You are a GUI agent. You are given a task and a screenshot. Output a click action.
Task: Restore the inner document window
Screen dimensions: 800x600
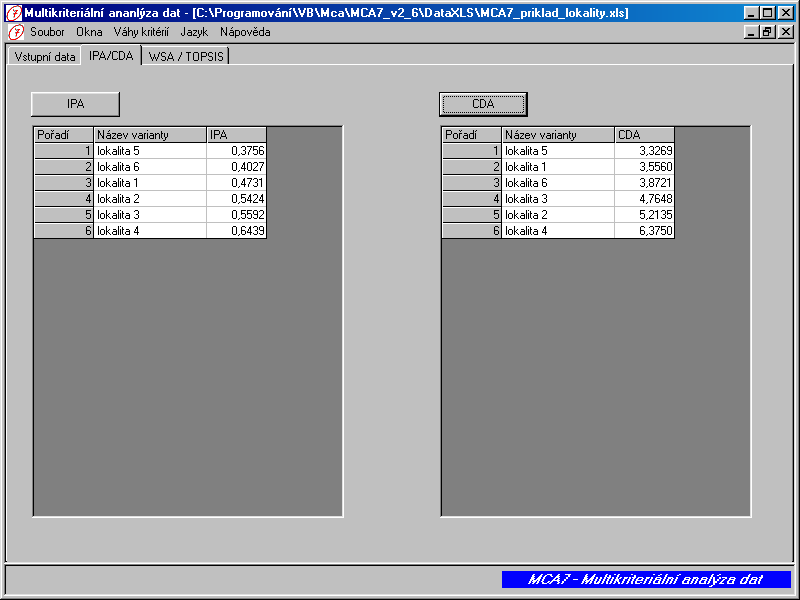tap(768, 32)
